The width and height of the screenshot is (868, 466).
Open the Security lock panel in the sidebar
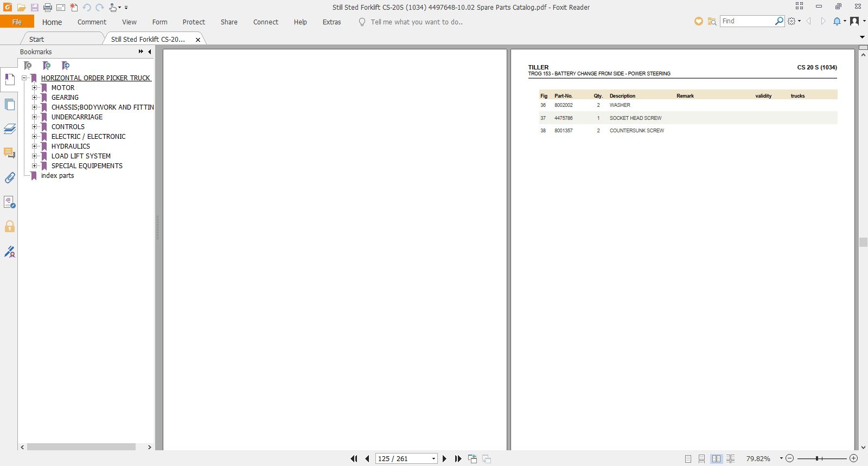pos(10,226)
